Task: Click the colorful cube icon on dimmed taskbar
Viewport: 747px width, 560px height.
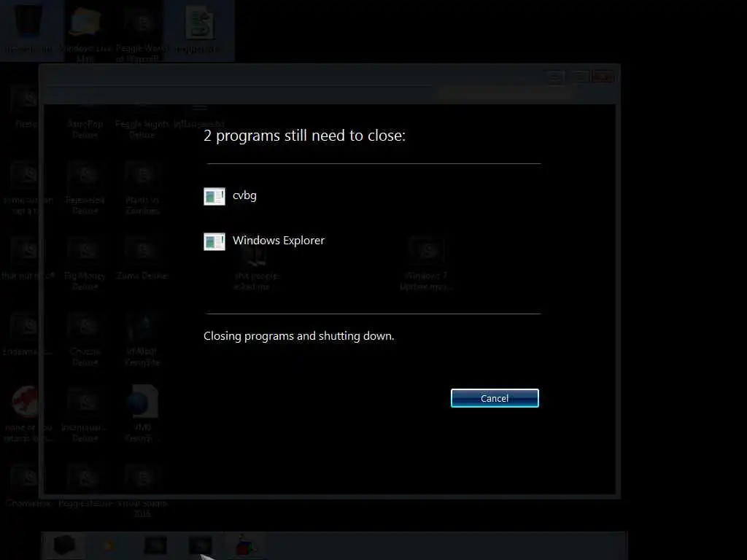Action: click(245, 545)
